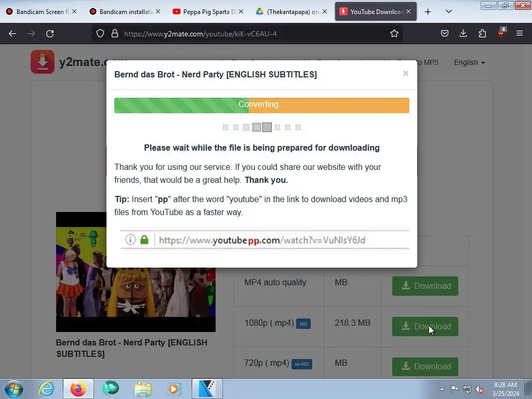Click the "MP4 auto quality" label
Viewport: 532px width, 399px height.
[x=275, y=282]
